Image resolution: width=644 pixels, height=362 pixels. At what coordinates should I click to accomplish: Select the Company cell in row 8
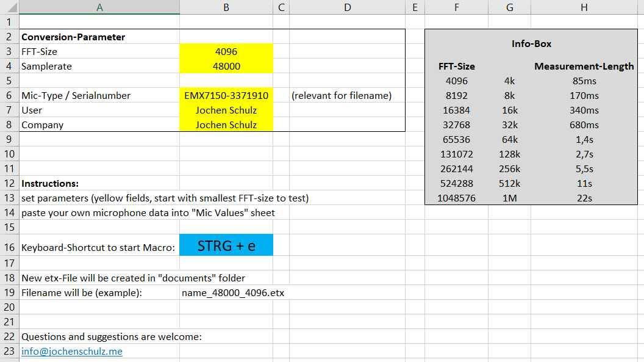(226, 125)
